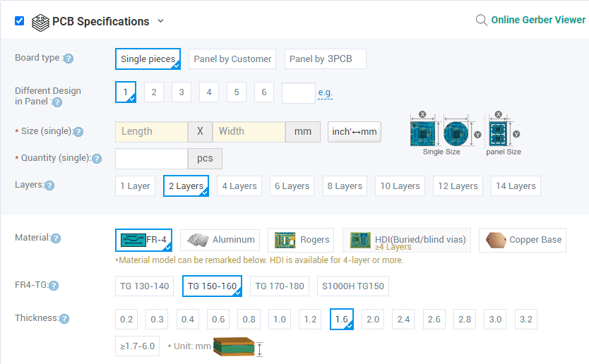Image resolution: width=589 pixels, height=364 pixels.
Task: Click the help icon beside Material label
Action: pos(56,238)
